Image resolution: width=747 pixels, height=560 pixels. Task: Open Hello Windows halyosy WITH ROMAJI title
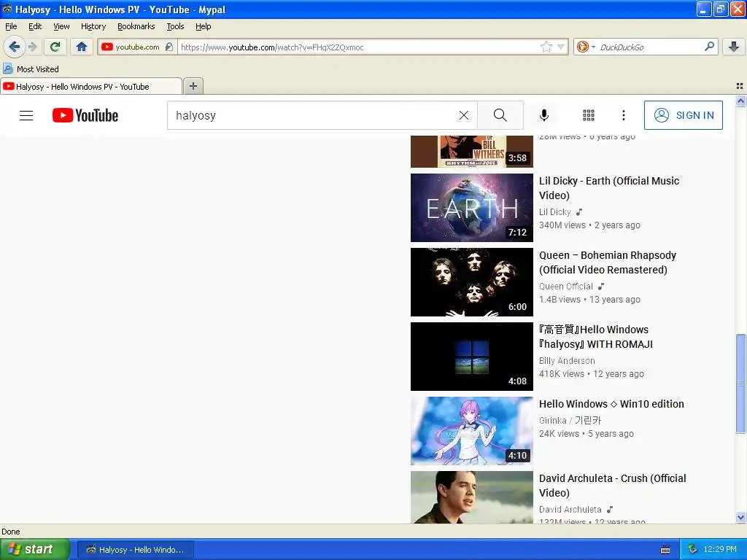[x=595, y=337]
